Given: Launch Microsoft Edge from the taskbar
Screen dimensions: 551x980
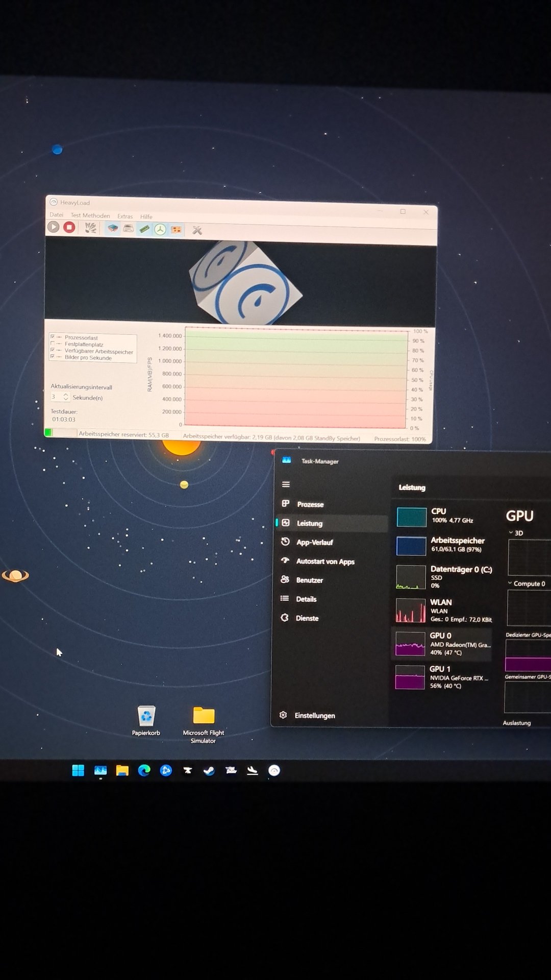Looking at the screenshot, I should pos(144,770).
